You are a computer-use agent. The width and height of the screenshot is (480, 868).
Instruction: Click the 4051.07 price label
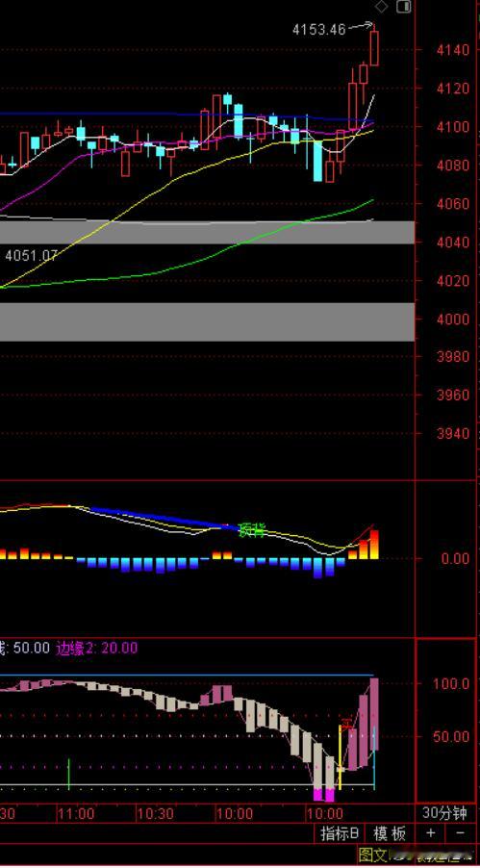(x=31, y=256)
